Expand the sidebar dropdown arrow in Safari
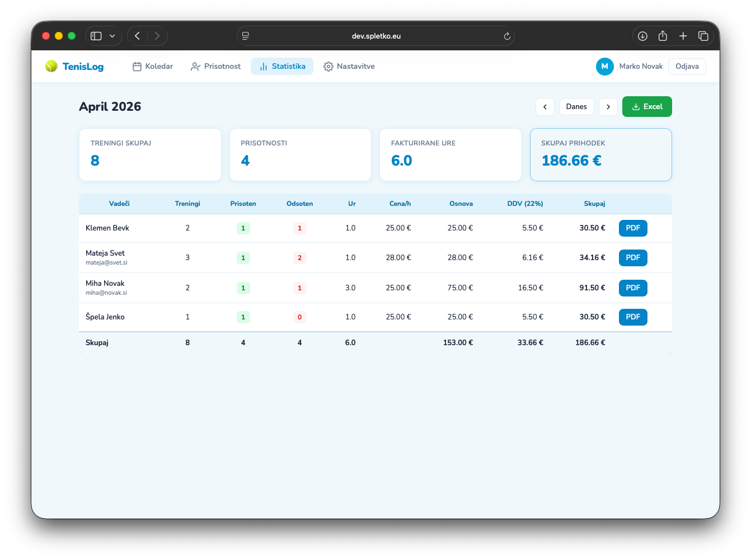 [x=112, y=36]
